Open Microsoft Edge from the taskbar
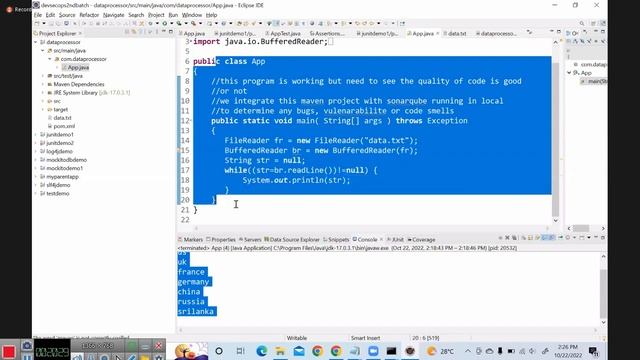The width and height of the screenshot is (640, 360). pos(262,351)
